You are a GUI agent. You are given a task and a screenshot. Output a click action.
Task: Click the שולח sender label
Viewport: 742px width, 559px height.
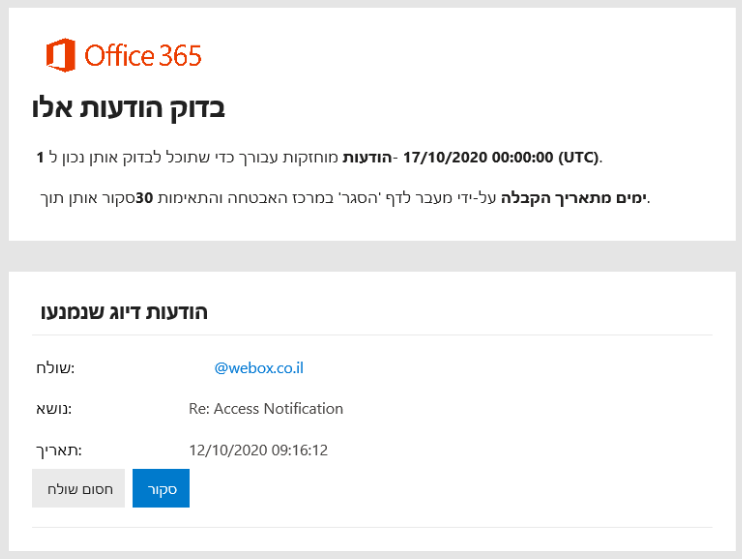point(54,368)
